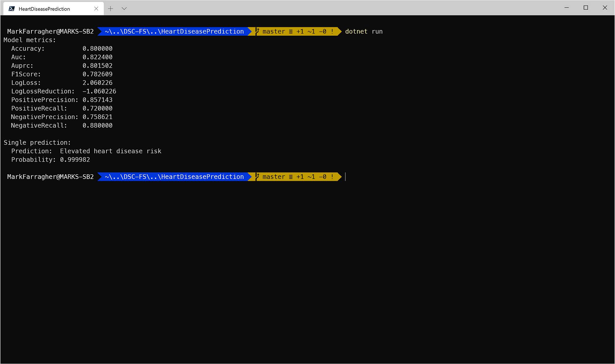Image resolution: width=615 pixels, height=364 pixels.
Task: Click the PowerShell icon in the tab
Action: pyautogui.click(x=12, y=9)
